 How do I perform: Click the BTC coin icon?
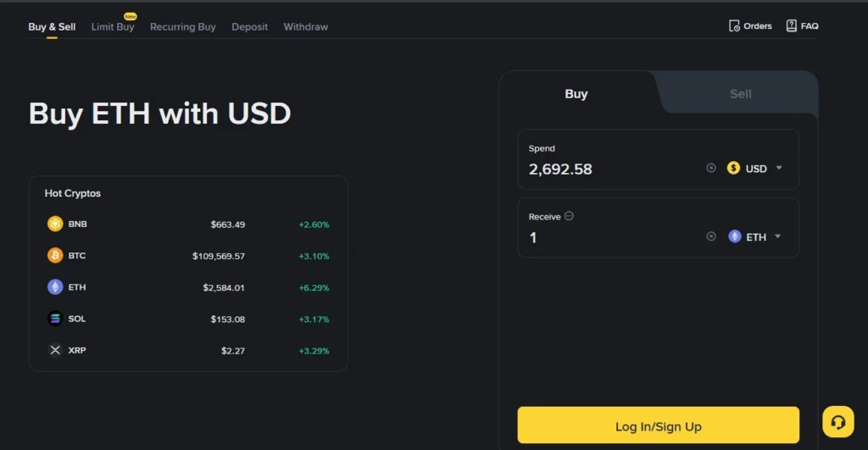tap(55, 255)
